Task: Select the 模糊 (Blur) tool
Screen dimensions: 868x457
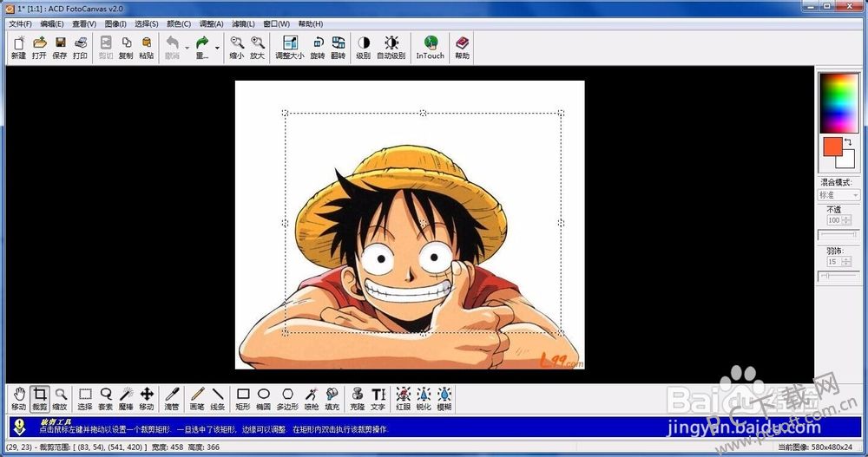Action: click(x=444, y=398)
